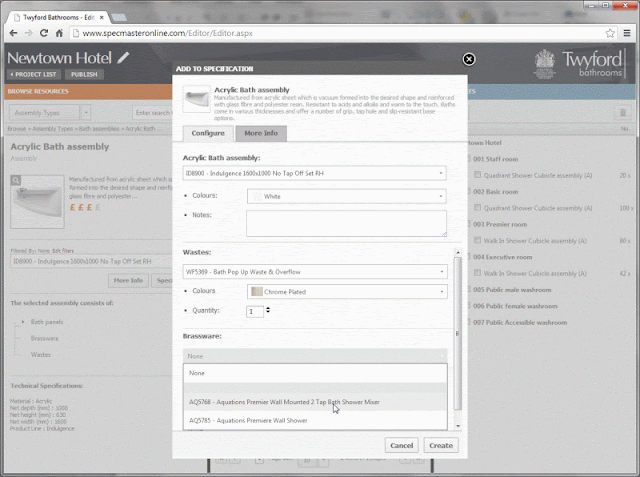This screenshot has height=477, width=640.
Task: Expand Bath panels tree item
Action: pyautogui.click(x=22, y=322)
